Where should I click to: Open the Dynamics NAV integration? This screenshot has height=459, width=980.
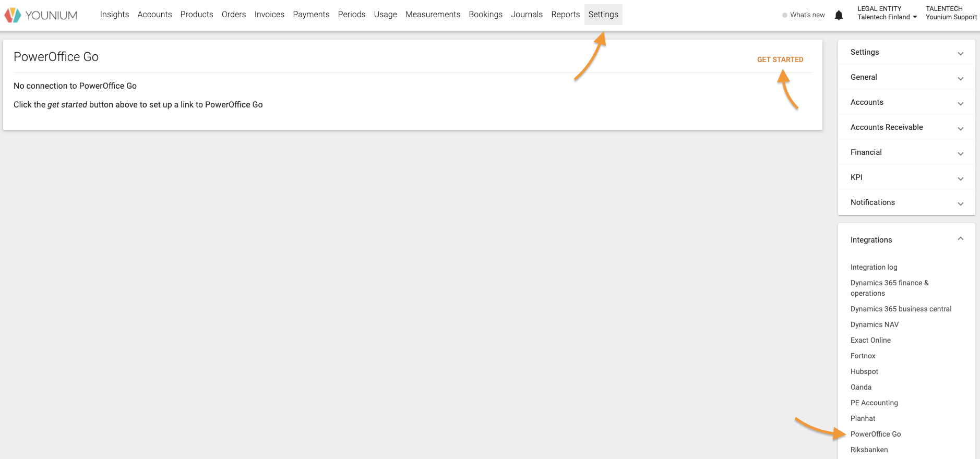click(875, 324)
